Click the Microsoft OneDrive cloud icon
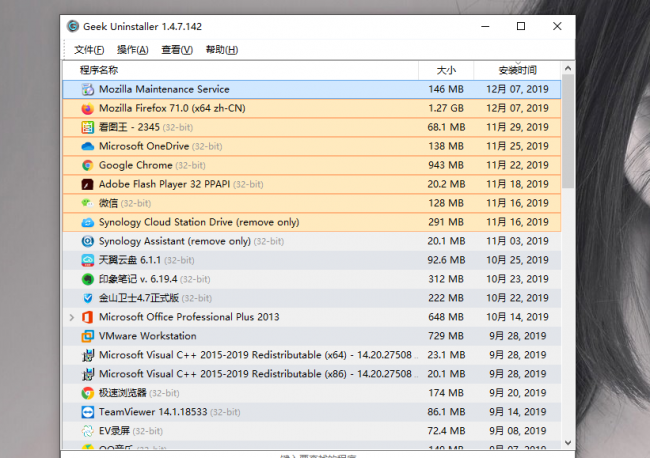The width and height of the screenshot is (650, 458). click(x=87, y=146)
